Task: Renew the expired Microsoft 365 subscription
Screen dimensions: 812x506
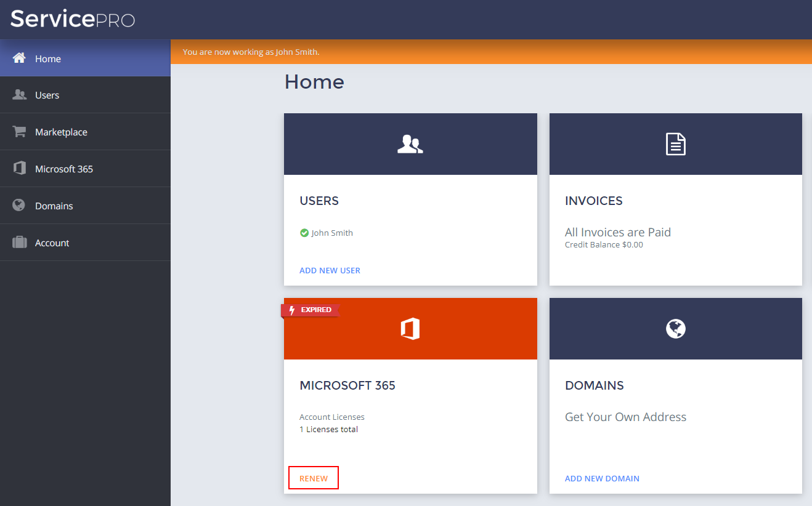Action: pos(314,478)
